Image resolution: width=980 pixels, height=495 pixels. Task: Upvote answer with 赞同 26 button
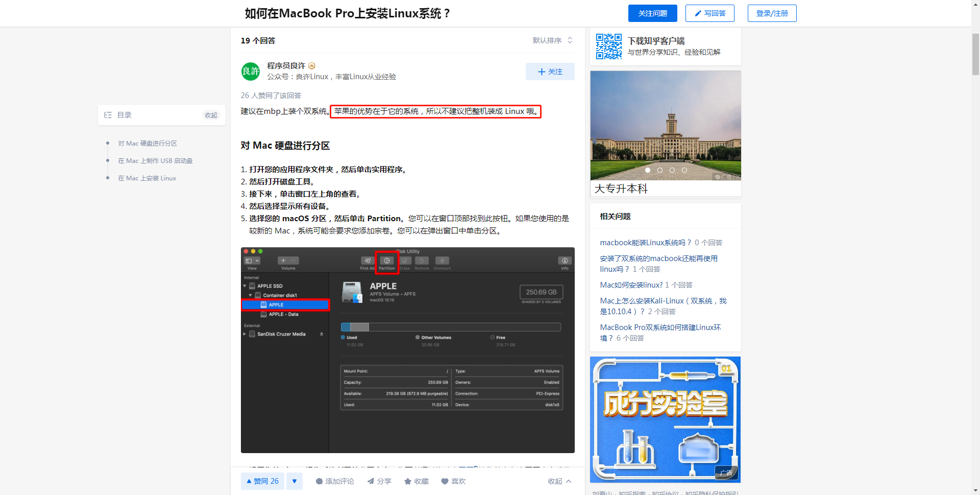262,481
